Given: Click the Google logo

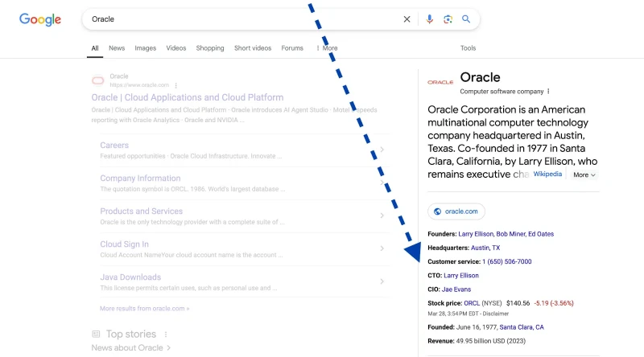Looking at the screenshot, I should tap(40, 19).
